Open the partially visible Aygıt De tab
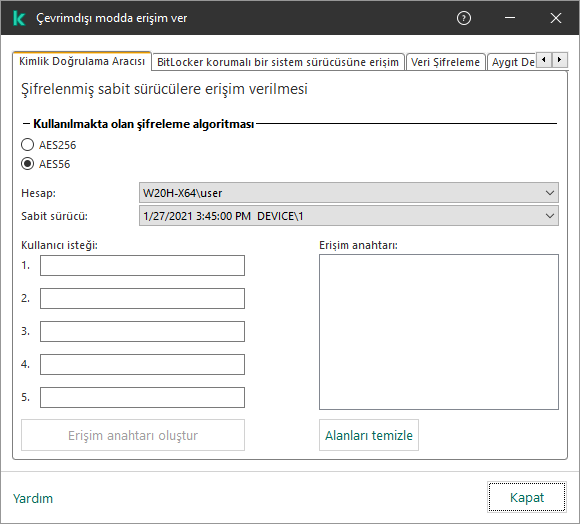Viewport: 580px width, 524px height. tap(512, 62)
